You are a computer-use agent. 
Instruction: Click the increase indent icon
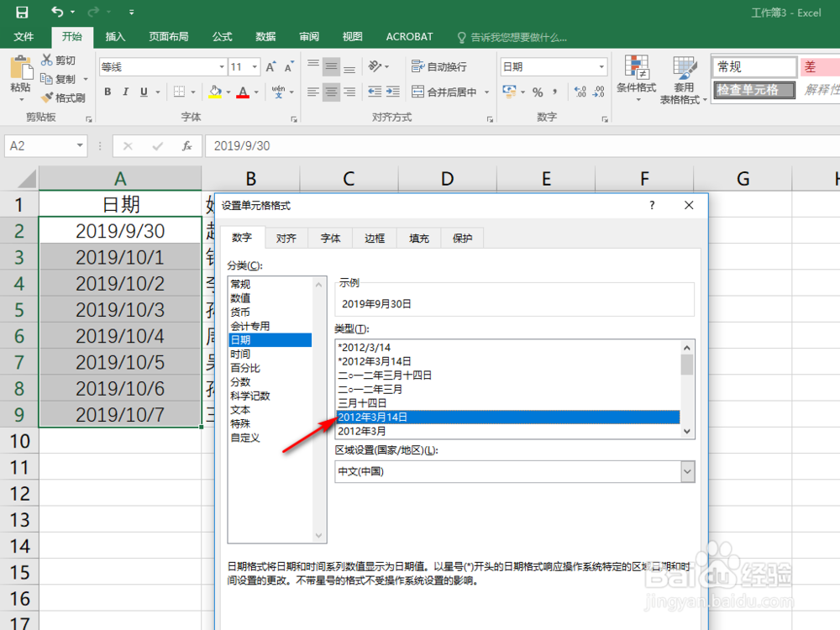(x=392, y=92)
